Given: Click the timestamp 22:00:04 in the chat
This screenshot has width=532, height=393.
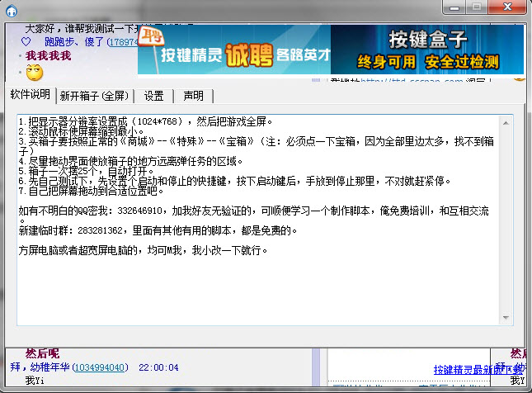Looking at the screenshot, I should 158,367.
